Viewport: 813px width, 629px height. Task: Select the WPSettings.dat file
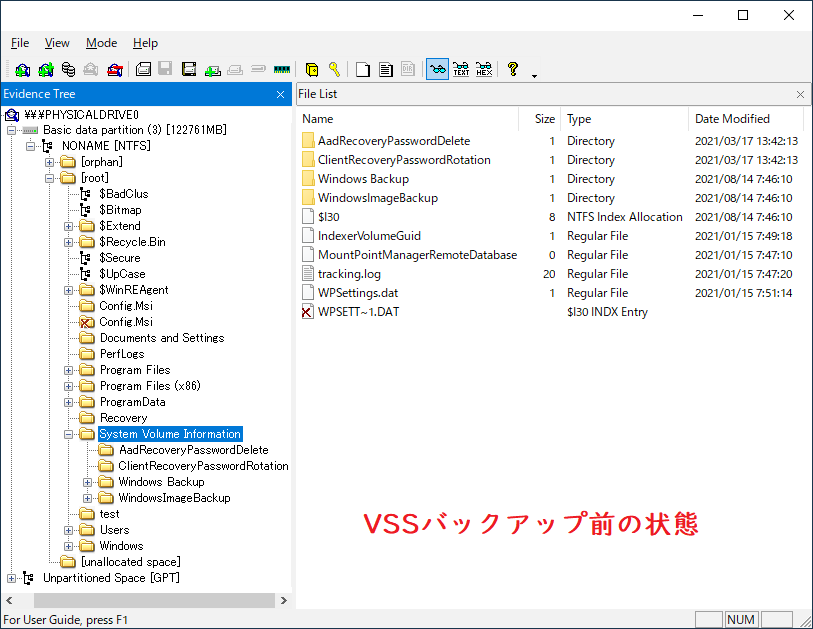click(358, 293)
